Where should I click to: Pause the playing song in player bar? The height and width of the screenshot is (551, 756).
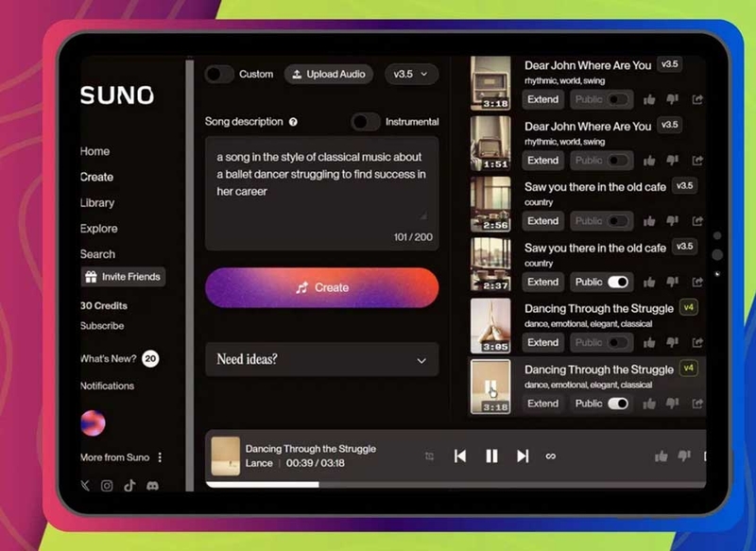pos(491,456)
